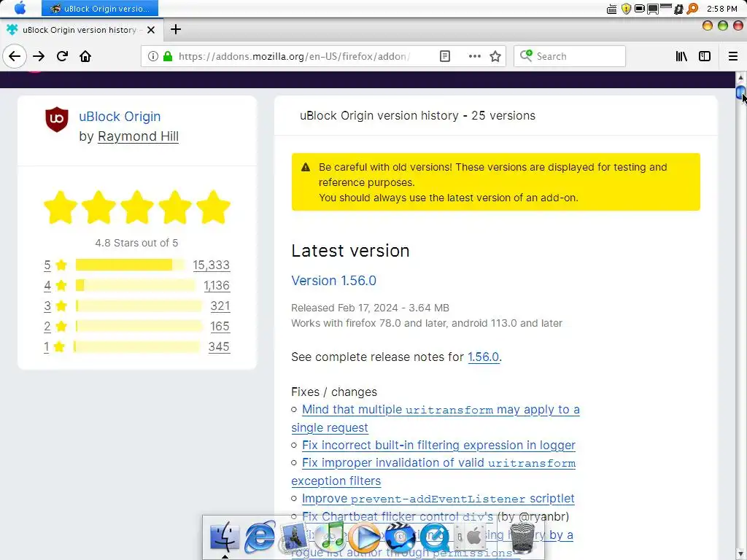Click the scrollbar down arrow
This screenshot has height=560, width=747.
pos(741,555)
